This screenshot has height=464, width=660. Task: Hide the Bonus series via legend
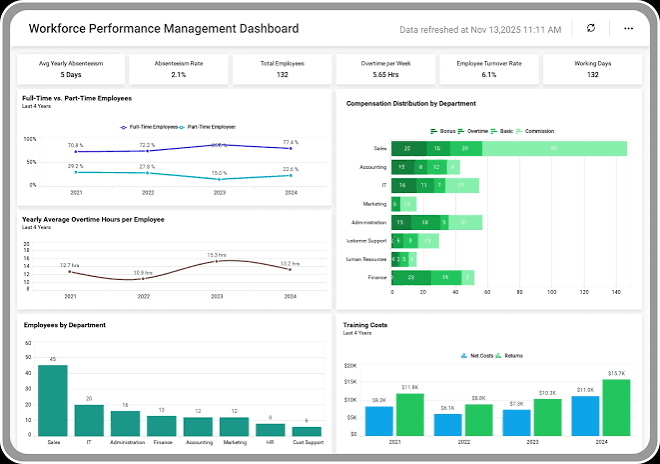(434, 131)
